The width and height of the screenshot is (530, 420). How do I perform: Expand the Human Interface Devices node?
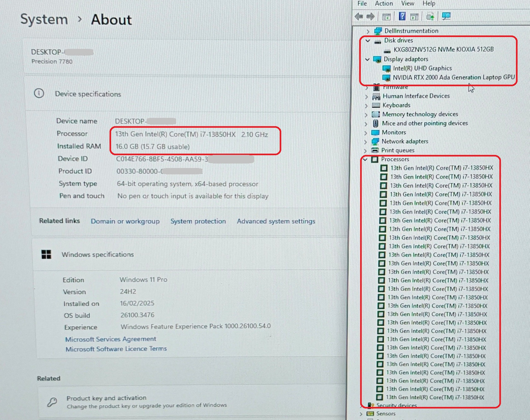pyautogui.click(x=366, y=96)
